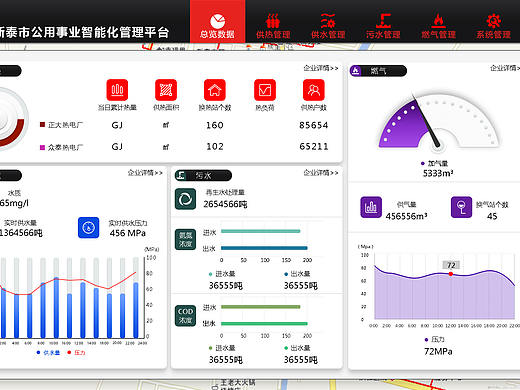The height and width of the screenshot is (390, 520).
Task: Click the 正大热电厂 plant label
Action: [65, 125]
